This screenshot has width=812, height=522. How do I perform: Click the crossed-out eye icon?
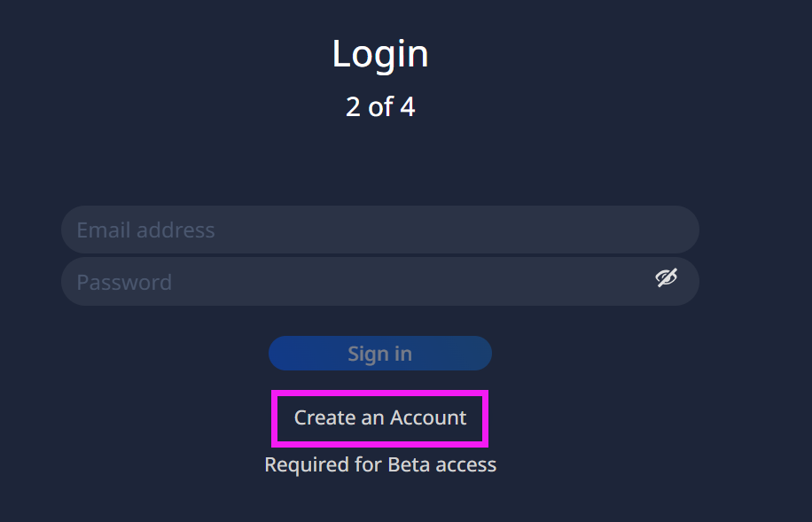[666, 278]
